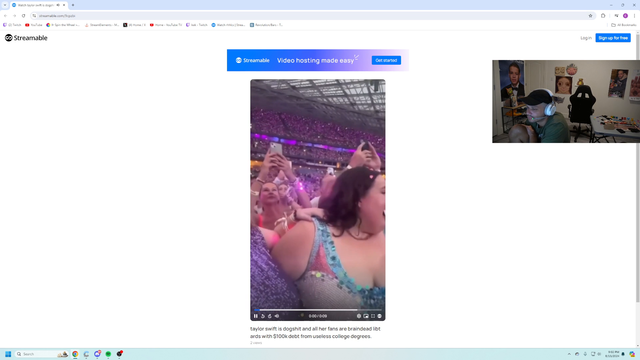The image size is (640, 360).
Task: Open the Home / X bookmark
Action: pos(134,25)
